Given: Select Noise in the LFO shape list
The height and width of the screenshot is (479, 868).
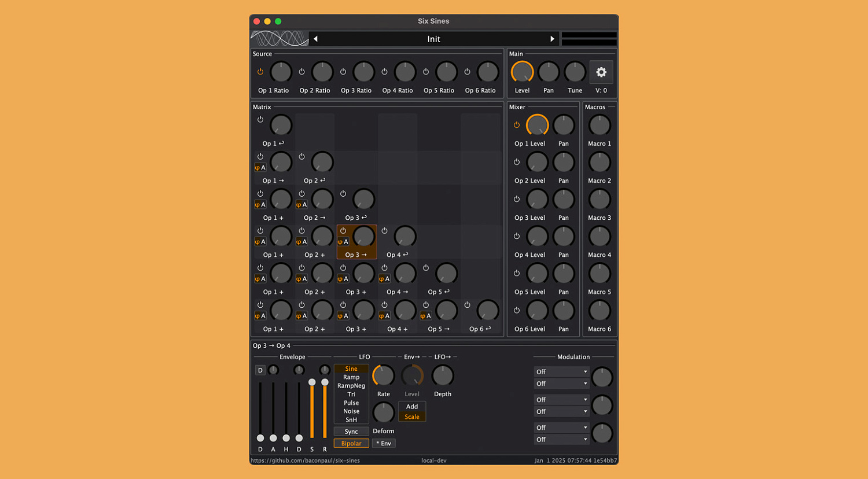Looking at the screenshot, I should click(x=351, y=411).
